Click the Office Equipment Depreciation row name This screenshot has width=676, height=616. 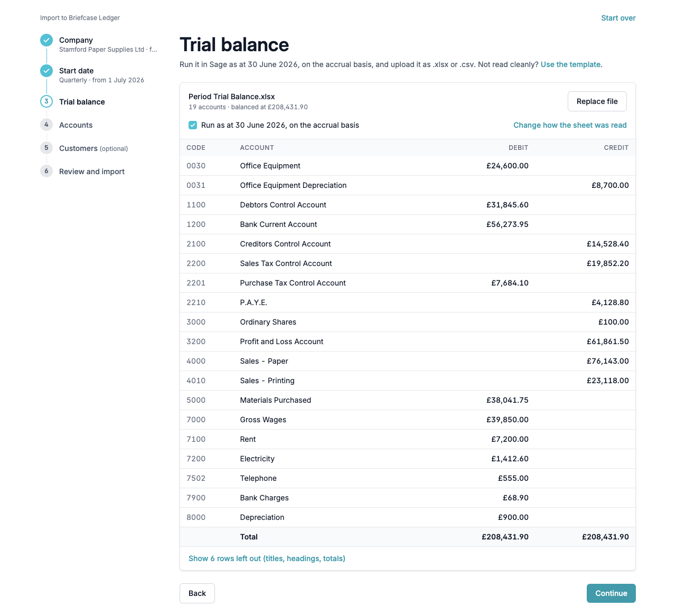coord(293,185)
